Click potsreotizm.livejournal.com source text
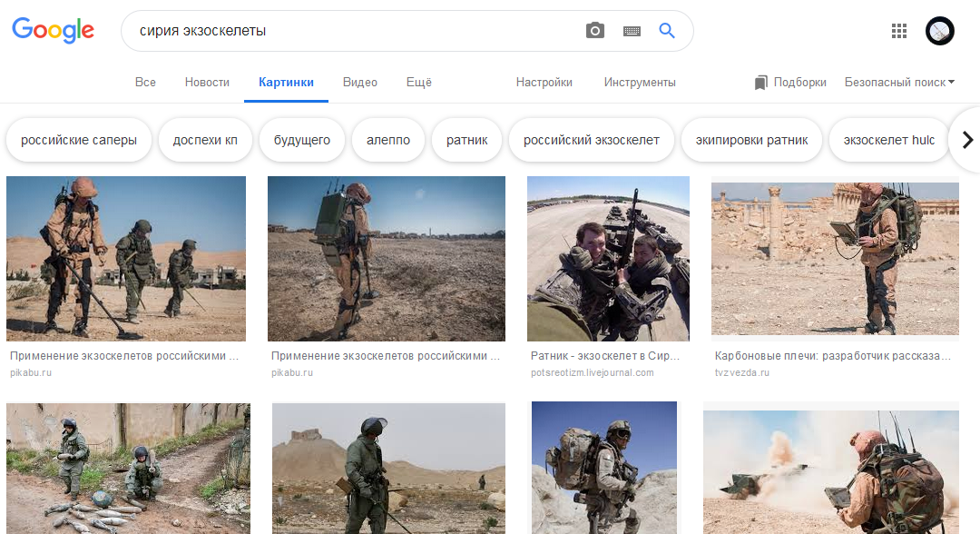Viewport: 980px width, 534px height. [x=592, y=372]
